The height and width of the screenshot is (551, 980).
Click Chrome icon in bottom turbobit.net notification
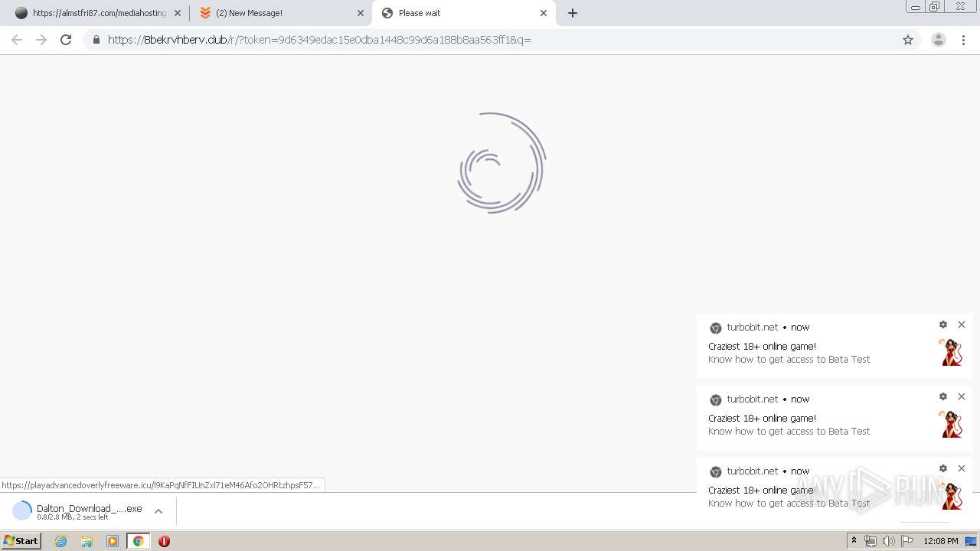click(716, 471)
